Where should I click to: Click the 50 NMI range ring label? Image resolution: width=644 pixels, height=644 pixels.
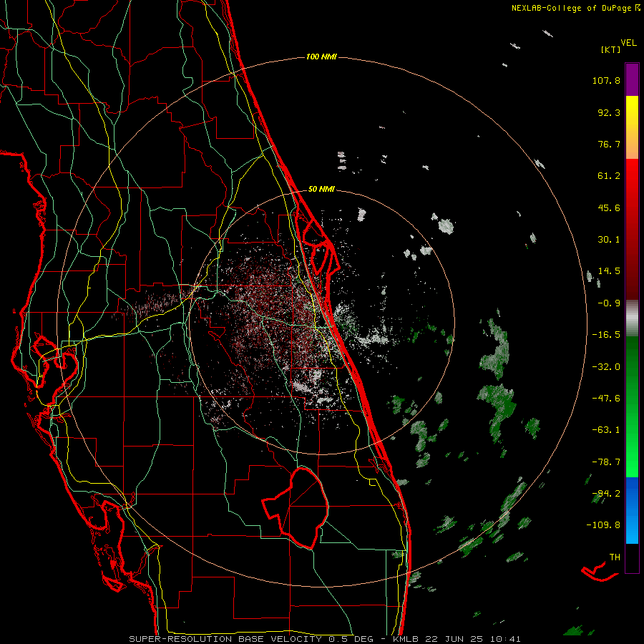point(321,189)
